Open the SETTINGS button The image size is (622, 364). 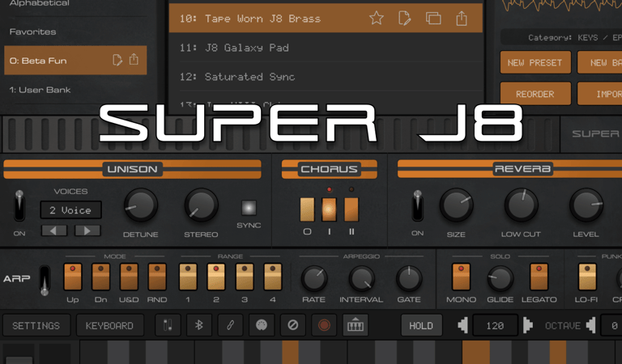pyautogui.click(x=36, y=325)
